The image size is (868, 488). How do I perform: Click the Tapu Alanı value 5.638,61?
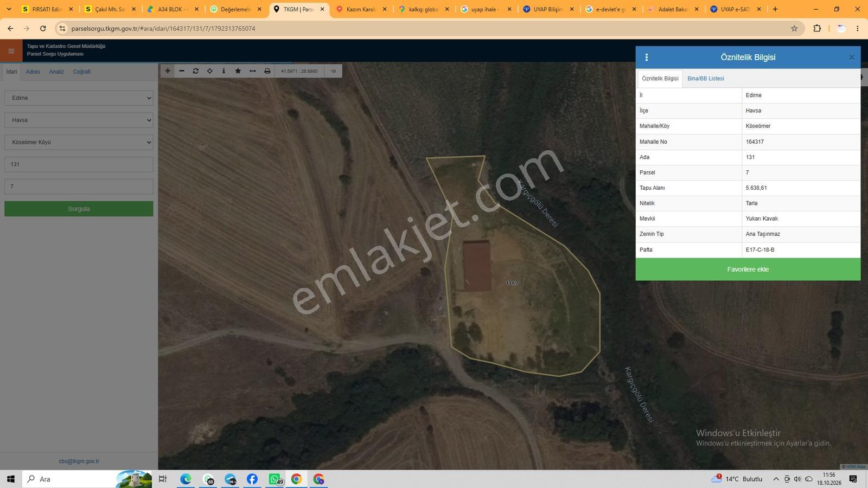tap(756, 188)
